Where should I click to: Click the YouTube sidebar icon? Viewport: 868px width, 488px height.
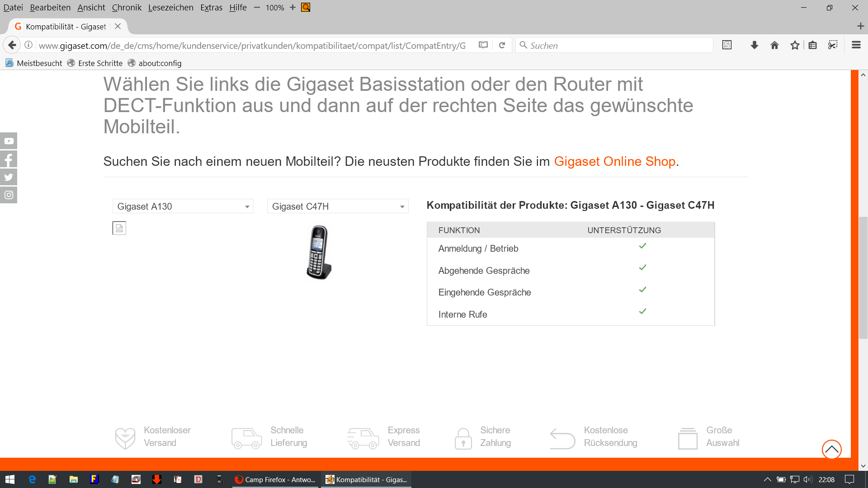[x=9, y=141]
